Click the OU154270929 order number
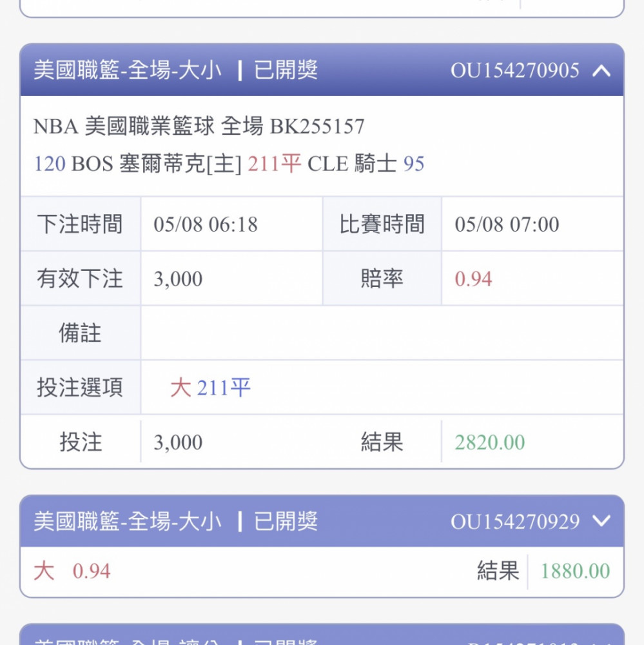The height and width of the screenshot is (645, 644). (x=514, y=521)
